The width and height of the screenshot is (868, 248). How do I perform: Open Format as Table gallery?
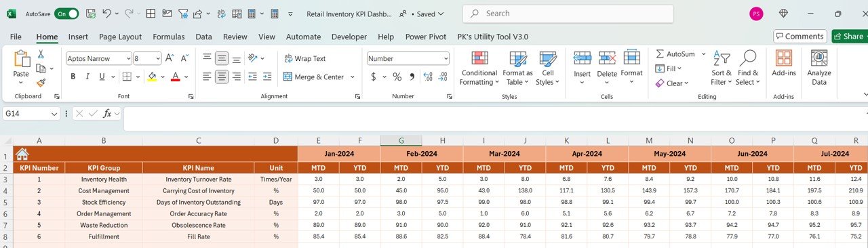pyautogui.click(x=517, y=68)
